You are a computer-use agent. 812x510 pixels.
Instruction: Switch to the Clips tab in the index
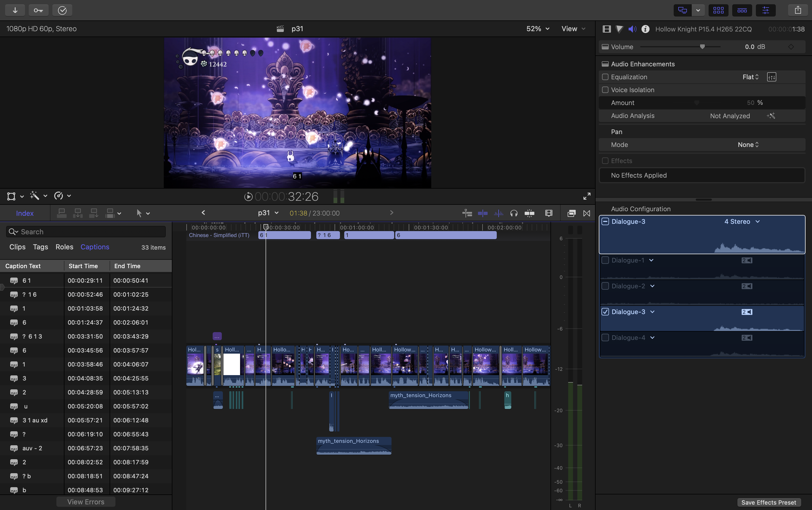click(x=17, y=247)
